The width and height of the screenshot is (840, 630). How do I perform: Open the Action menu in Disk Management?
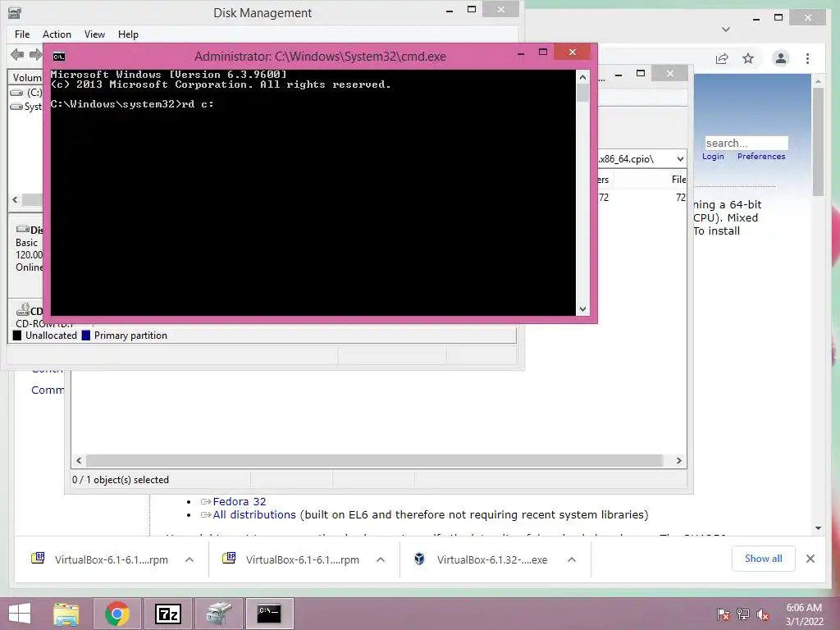[x=57, y=34]
